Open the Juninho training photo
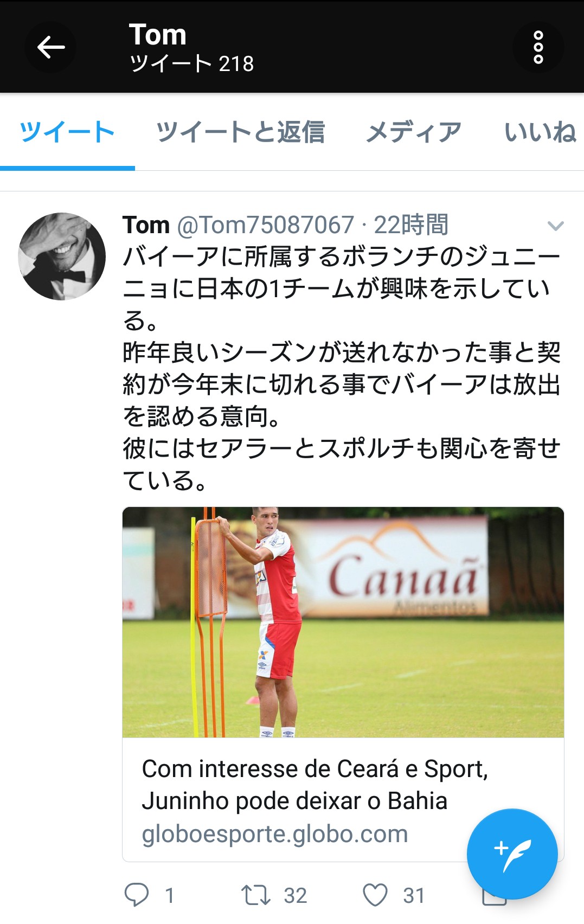The width and height of the screenshot is (584, 924). click(343, 622)
